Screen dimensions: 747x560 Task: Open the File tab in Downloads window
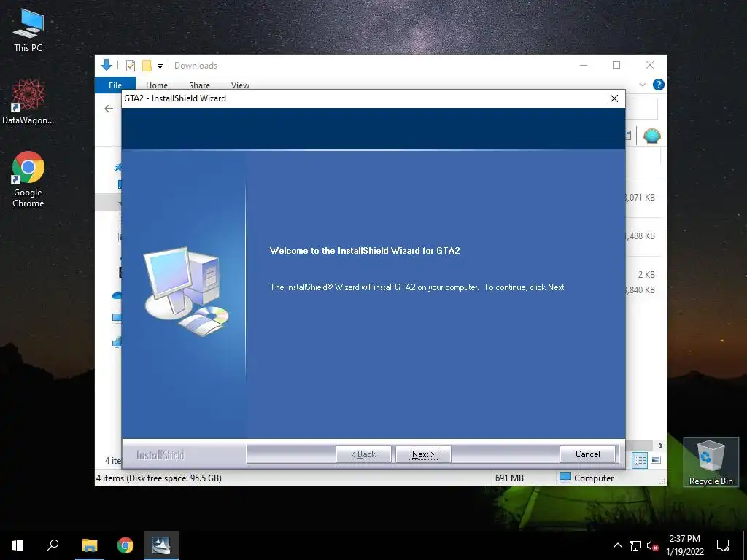(115, 85)
